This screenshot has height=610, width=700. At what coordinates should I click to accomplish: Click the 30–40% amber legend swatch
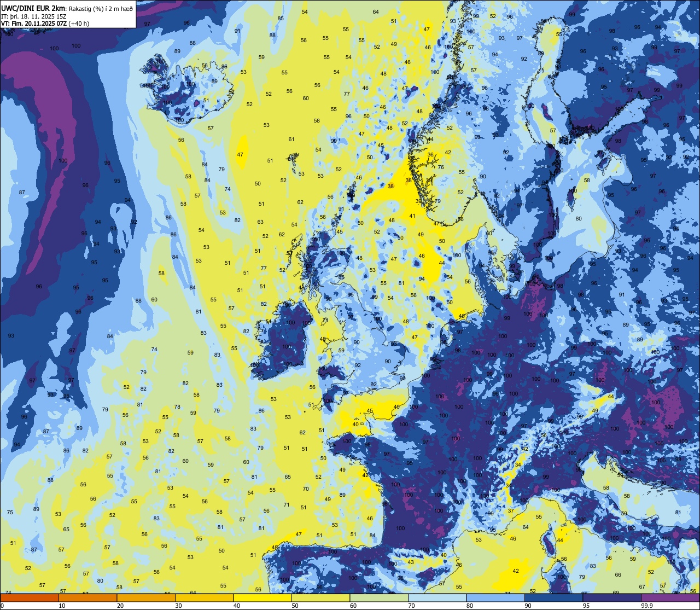(204, 597)
